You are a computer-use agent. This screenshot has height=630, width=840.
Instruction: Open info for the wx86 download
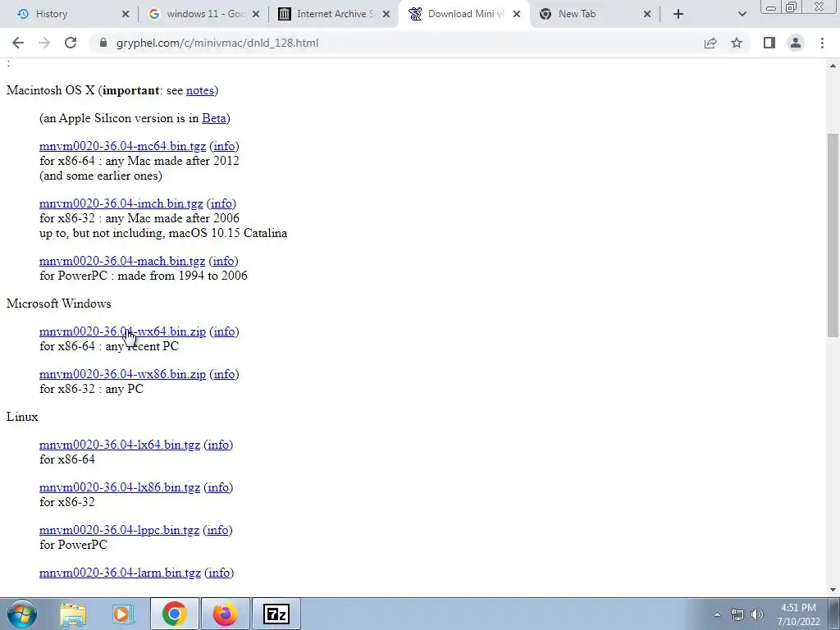click(x=224, y=374)
